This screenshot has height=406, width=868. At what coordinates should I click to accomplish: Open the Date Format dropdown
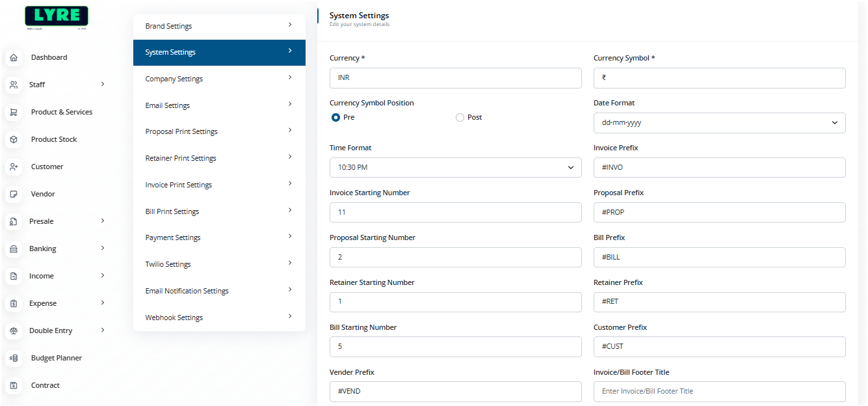719,123
